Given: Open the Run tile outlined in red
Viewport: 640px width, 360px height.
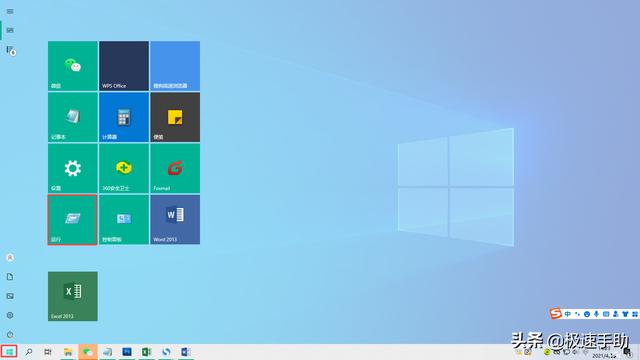Looking at the screenshot, I should [73, 220].
